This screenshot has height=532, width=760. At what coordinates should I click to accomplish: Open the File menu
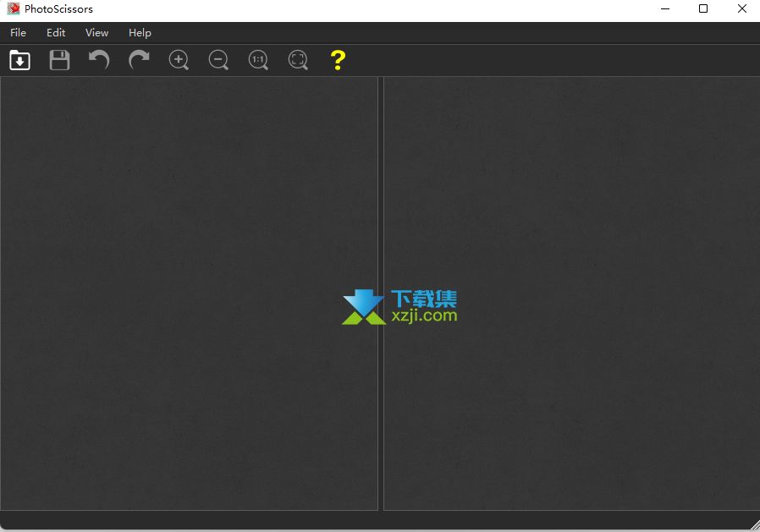18,32
